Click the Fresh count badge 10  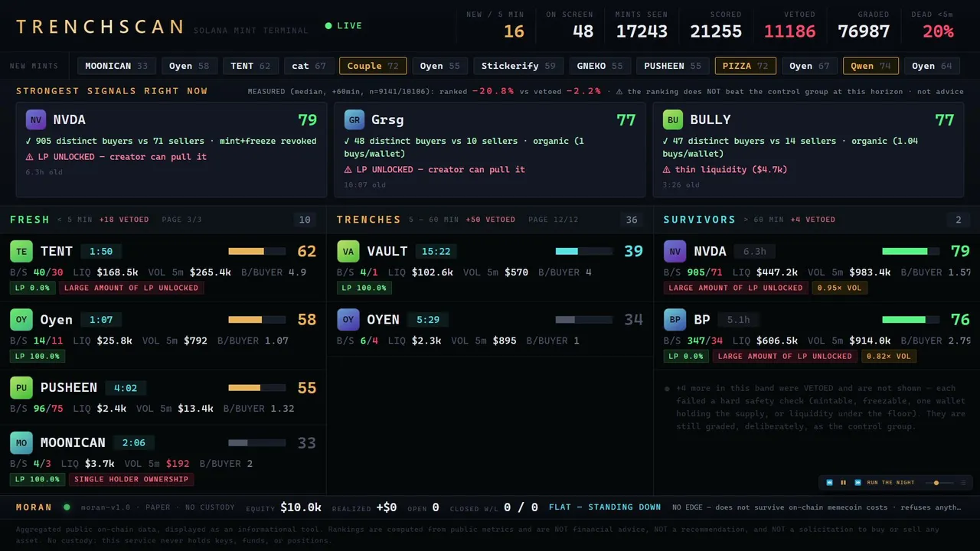305,220
